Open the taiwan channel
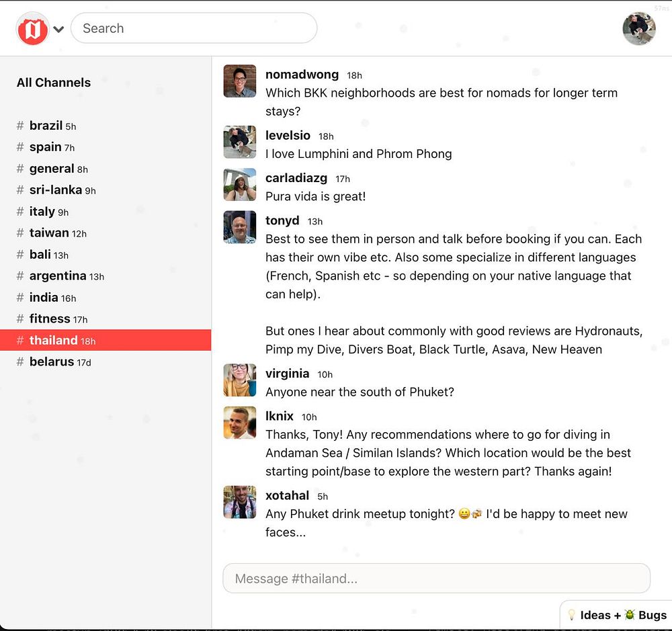Image resolution: width=672 pixels, height=631 pixels. (x=106, y=233)
